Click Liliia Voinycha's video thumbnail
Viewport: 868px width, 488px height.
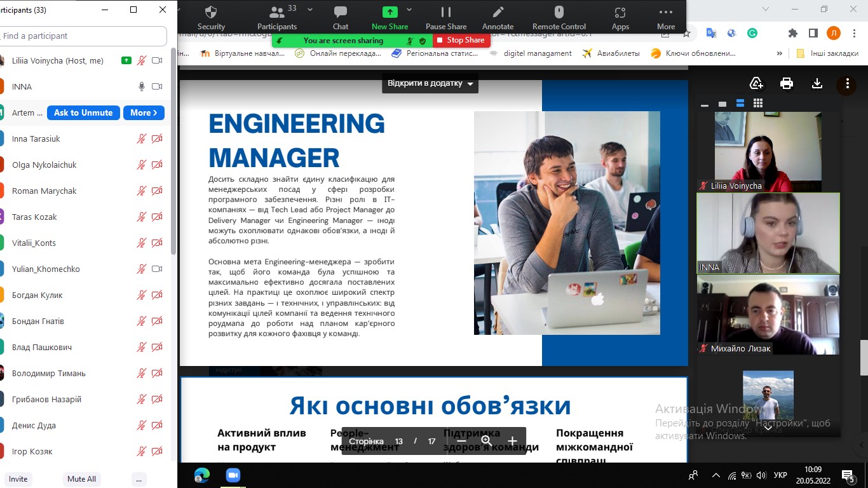768,152
